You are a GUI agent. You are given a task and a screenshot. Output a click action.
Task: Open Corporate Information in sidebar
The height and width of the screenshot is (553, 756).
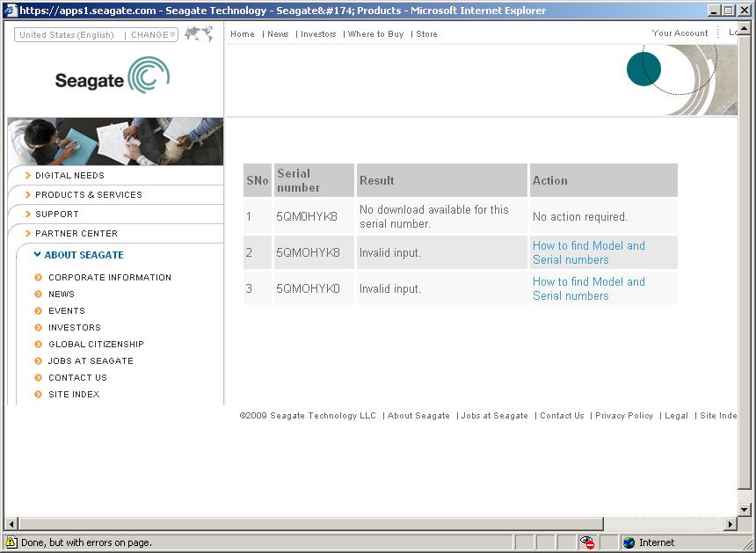[x=110, y=278]
